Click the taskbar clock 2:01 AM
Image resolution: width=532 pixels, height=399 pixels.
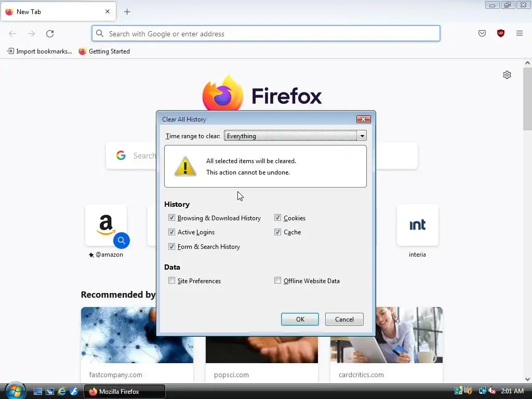pos(512,391)
